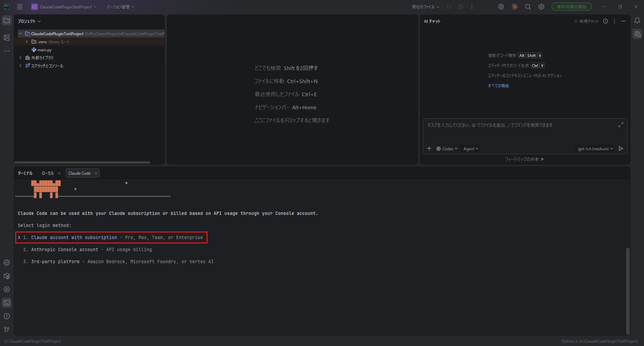Click the すべての機能 link
This screenshot has width=644, height=346.
498,86
